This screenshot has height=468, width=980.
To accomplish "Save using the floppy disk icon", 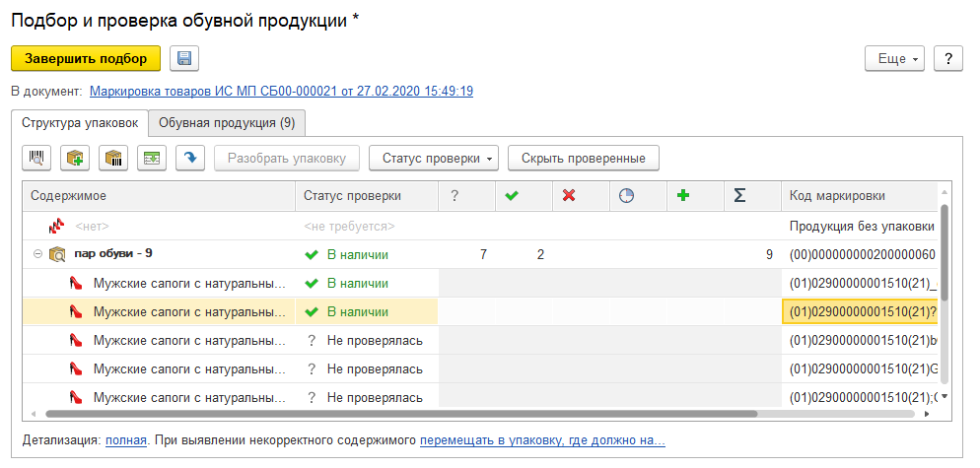I will point(184,58).
